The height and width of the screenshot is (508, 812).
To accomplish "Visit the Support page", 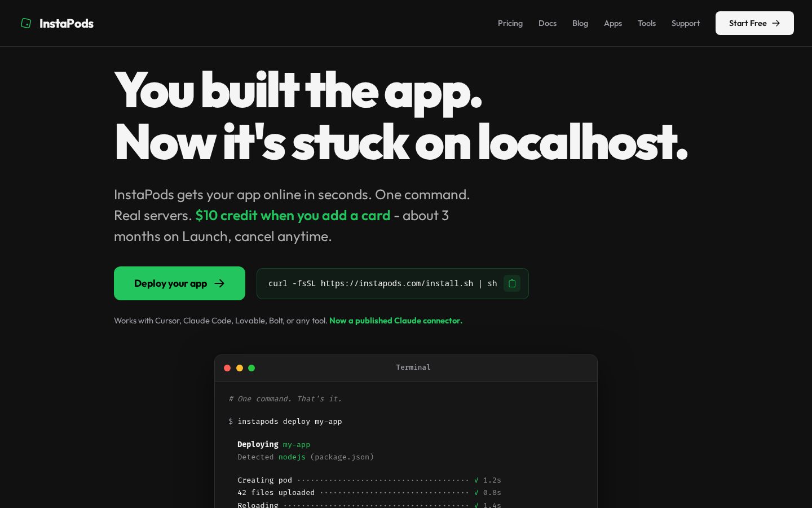I will (686, 23).
